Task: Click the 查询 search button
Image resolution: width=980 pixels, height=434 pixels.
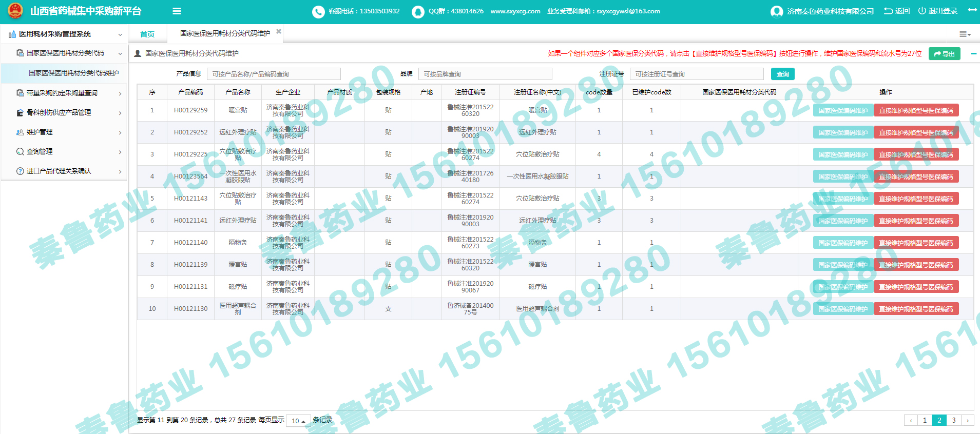Action: click(782, 74)
